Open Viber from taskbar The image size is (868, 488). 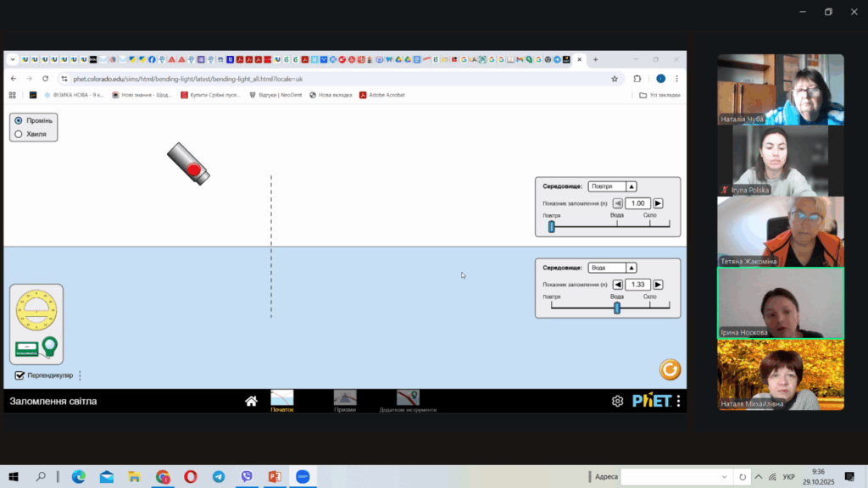(247, 476)
